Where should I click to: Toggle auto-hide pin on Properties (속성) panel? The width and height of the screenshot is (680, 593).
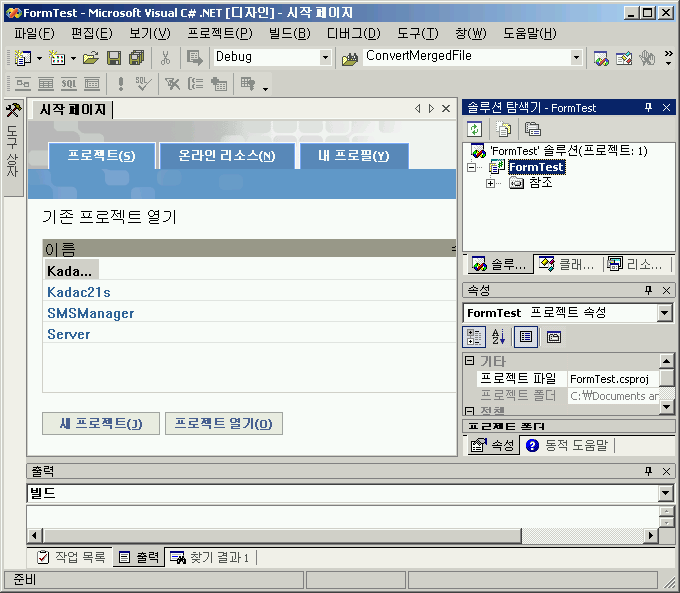click(x=648, y=290)
